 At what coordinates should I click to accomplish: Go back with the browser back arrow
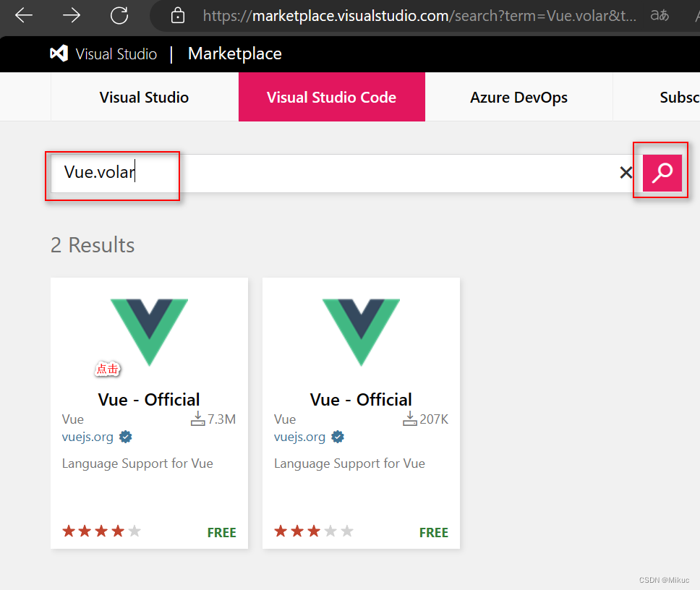[24, 16]
